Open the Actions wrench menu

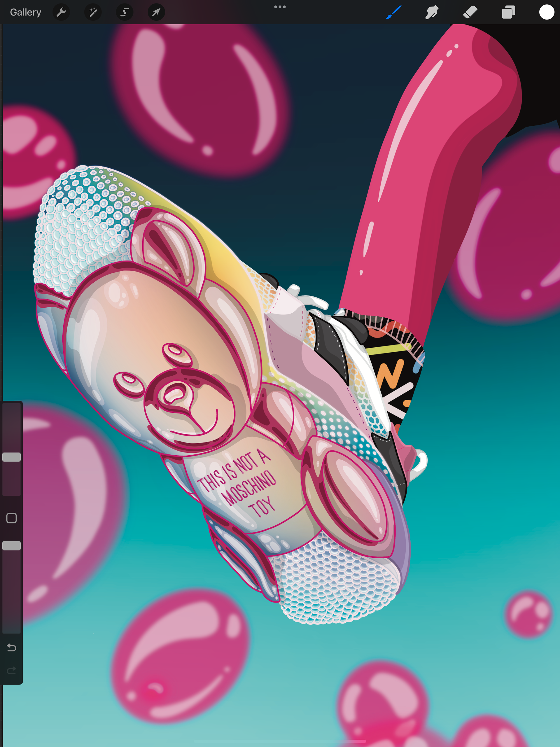[x=61, y=12]
